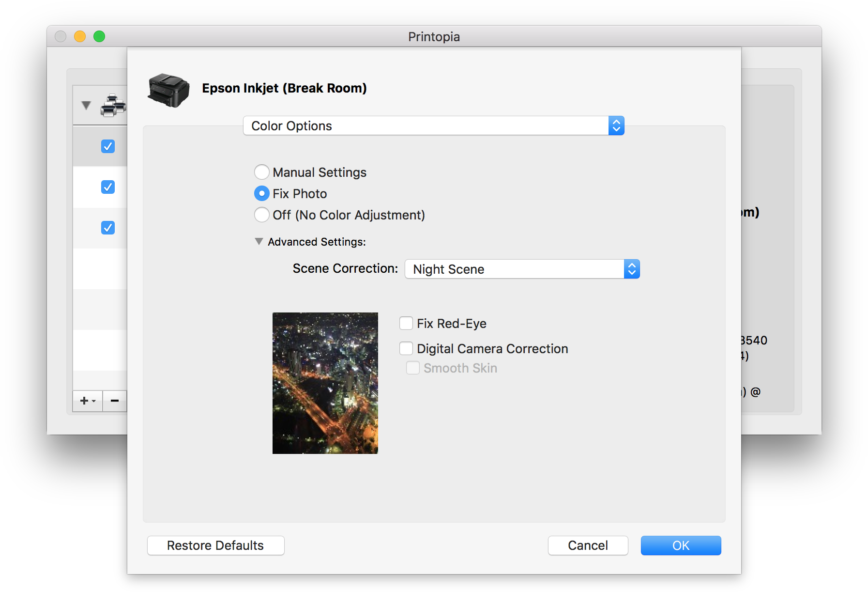
Task: Open the Scene Correction Night Scene dropdown
Action: pos(522,269)
